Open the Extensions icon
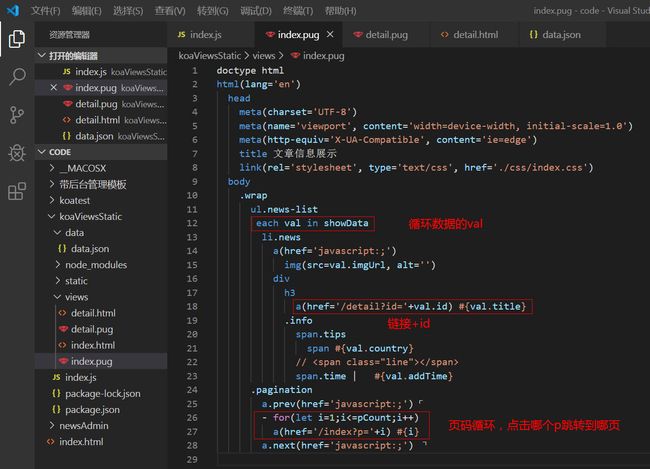 pyautogui.click(x=17, y=191)
